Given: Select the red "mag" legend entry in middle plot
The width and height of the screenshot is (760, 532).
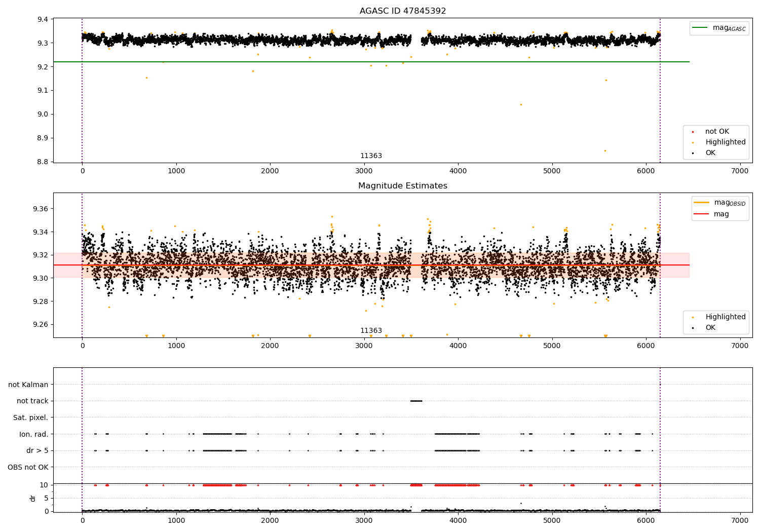Looking at the screenshot, I should [x=711, y=214].
